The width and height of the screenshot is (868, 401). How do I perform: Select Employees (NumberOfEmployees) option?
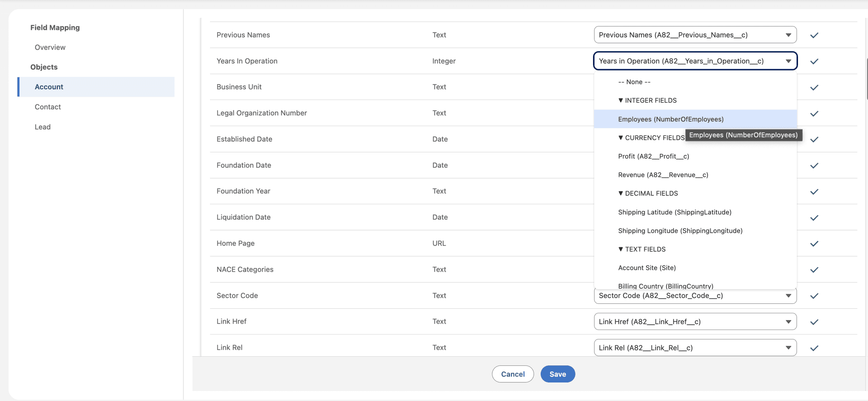[695, 119]
